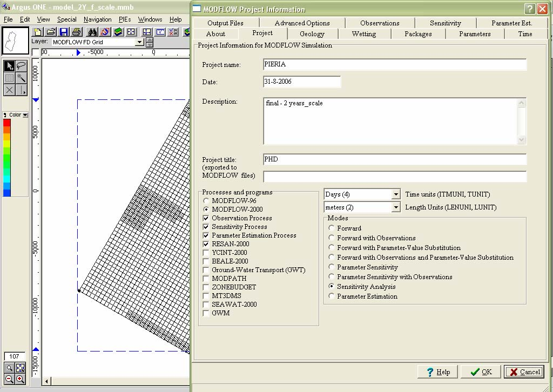Image resolution: width=553 pixels, height=392 pixels.
Task: Click the four inward arrows fit icon
Action: tap(131, 32)
